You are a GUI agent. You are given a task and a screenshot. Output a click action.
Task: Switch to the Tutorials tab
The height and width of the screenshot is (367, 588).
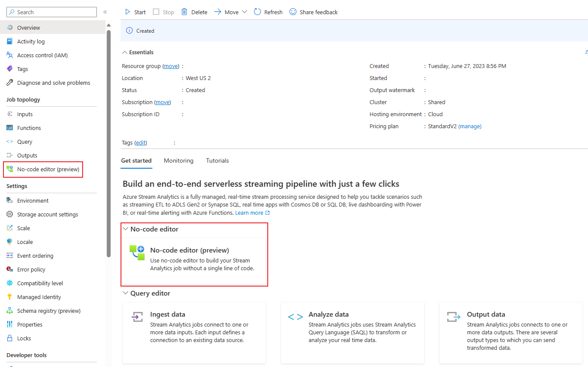pos(217,160)
